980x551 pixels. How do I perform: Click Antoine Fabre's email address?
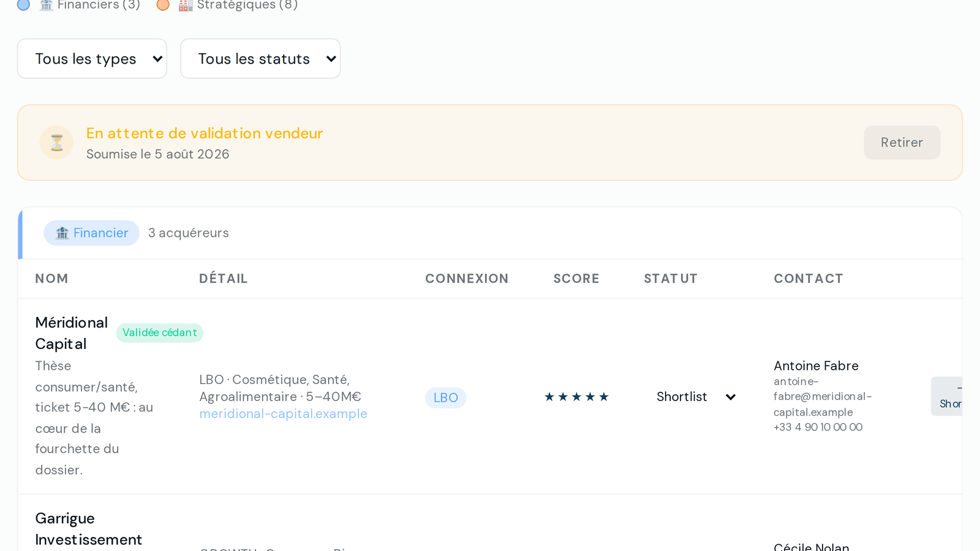[x=823, y=397]
